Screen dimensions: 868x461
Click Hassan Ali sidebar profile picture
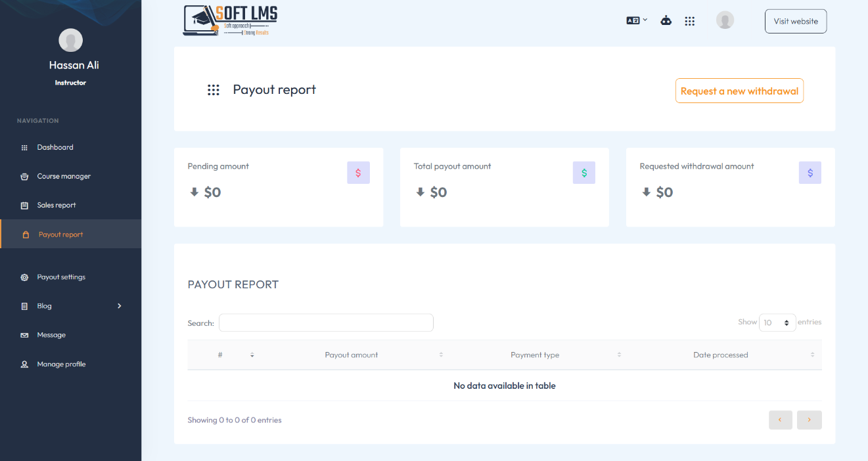click(70, 40)
